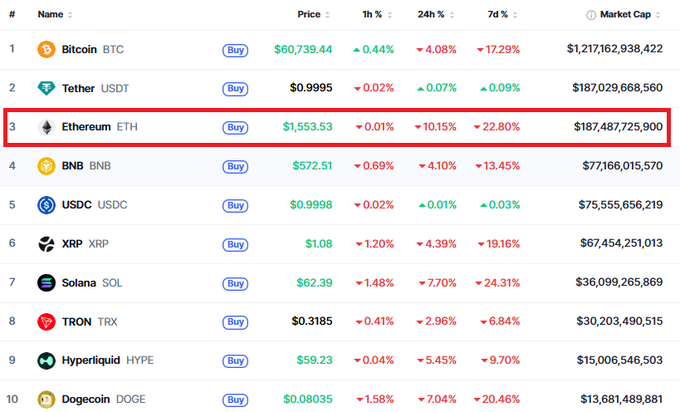Click the USDC coin logo
The height and width of the screenshot is (412, 680).
[x=46, y=205]
